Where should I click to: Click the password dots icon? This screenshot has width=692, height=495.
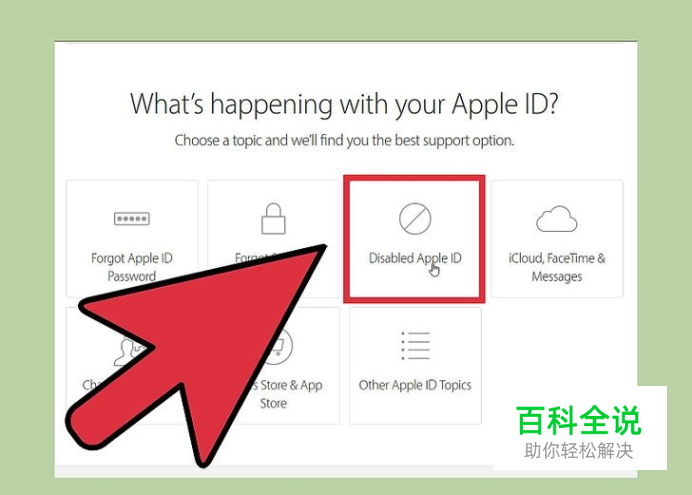click(x=132, y=218)
